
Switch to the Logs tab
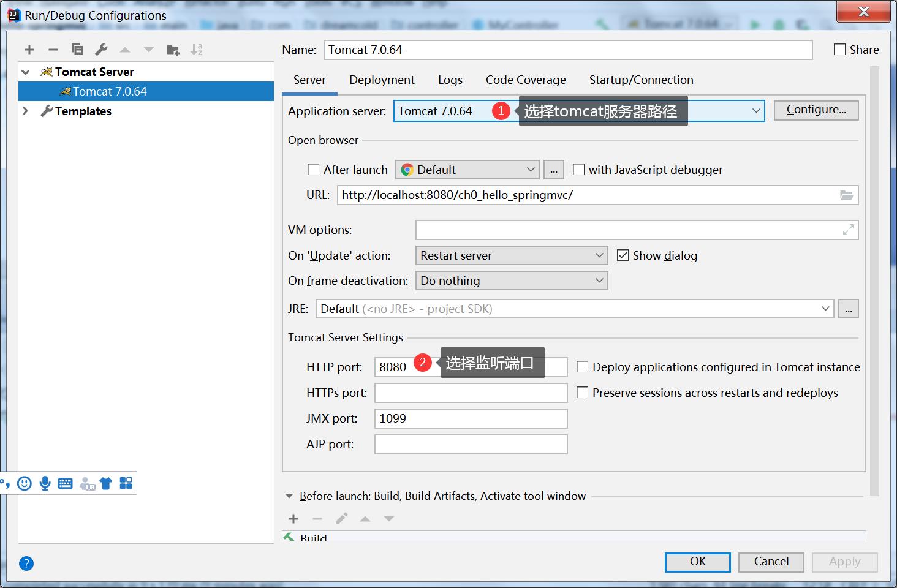(x=450, y=80)
